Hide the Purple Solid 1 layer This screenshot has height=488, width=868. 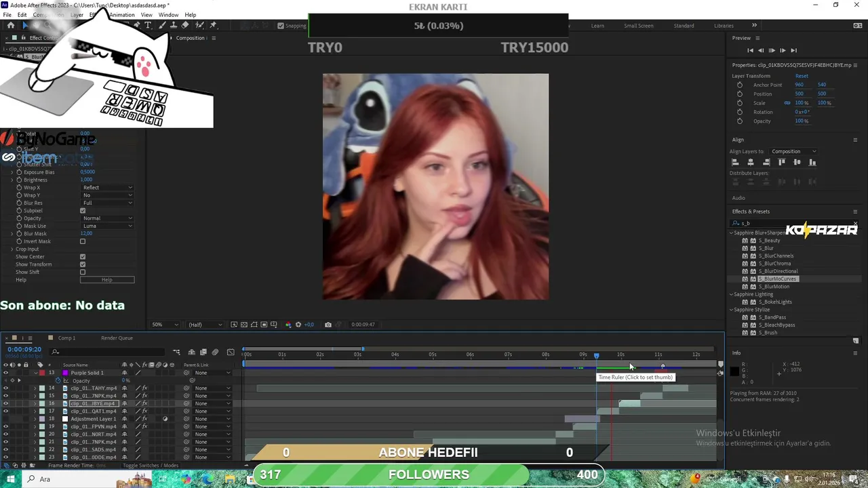click(5, 373)
